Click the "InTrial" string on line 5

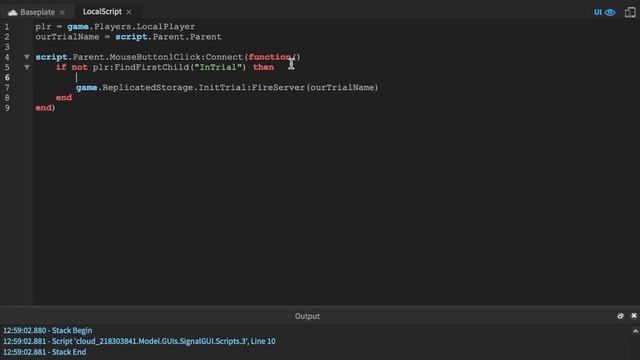[218, 67]
